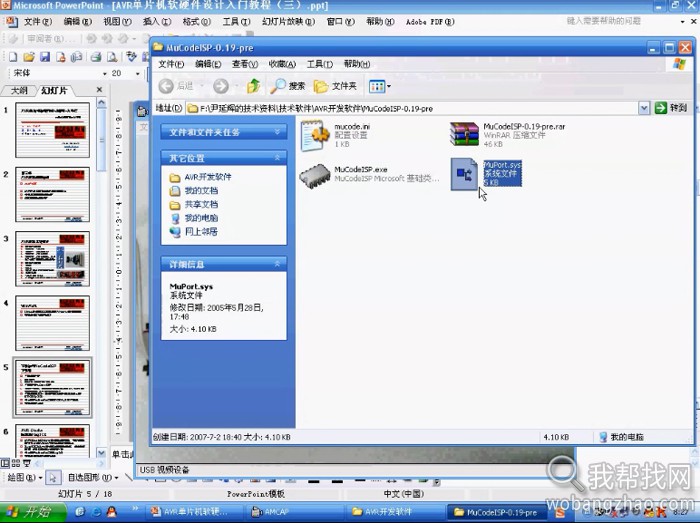Open 我的电脑 link in 其它位置

pyautogui.click(x=201, y=218)
